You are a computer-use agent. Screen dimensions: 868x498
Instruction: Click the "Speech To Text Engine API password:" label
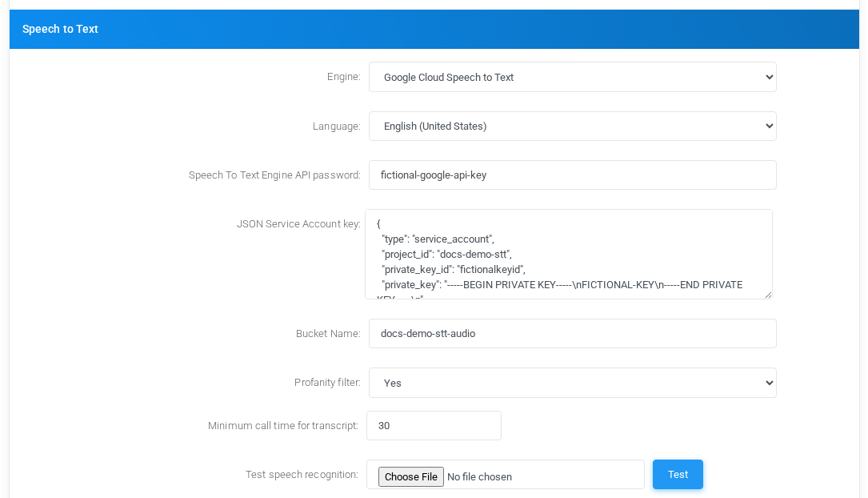[274, 175]
